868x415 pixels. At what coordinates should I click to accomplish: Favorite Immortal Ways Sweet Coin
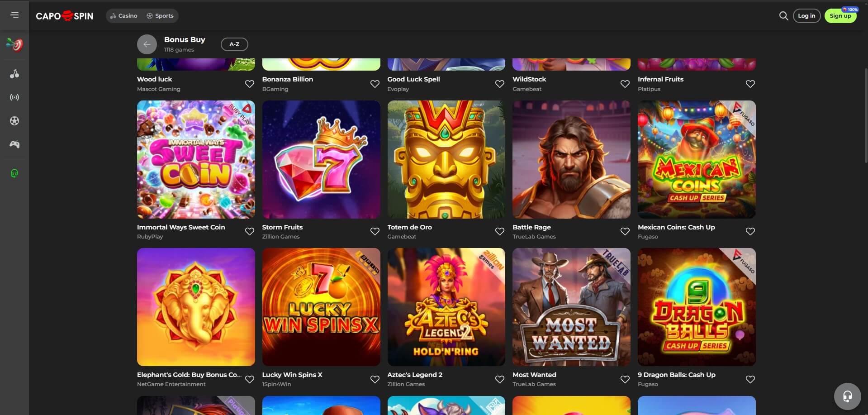pos(250,231)
